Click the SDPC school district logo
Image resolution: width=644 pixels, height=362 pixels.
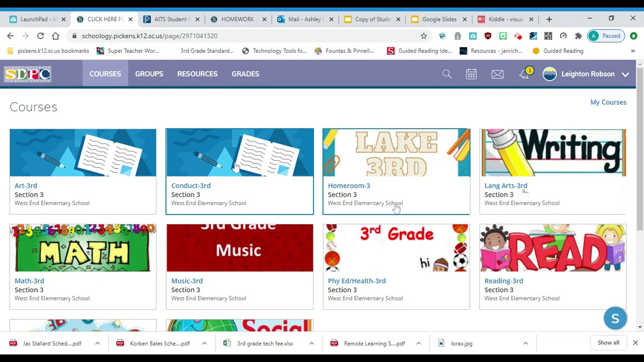click(x=28, y=74)
